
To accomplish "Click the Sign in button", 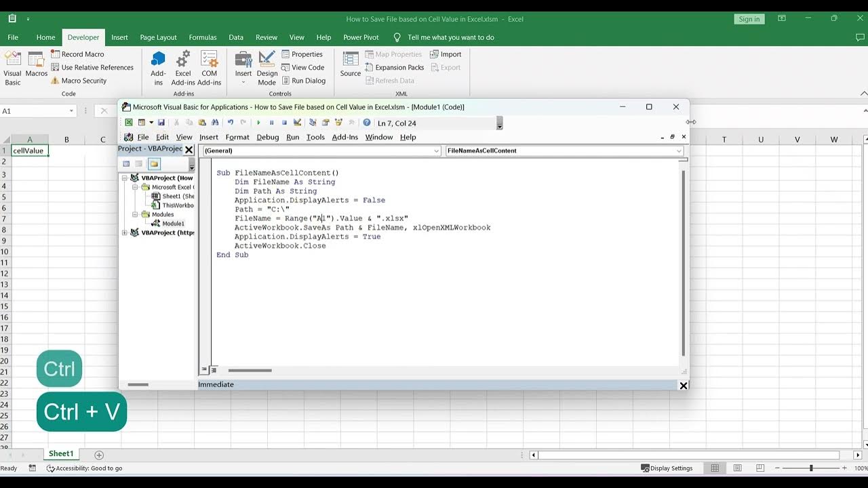I will point(749,19).
